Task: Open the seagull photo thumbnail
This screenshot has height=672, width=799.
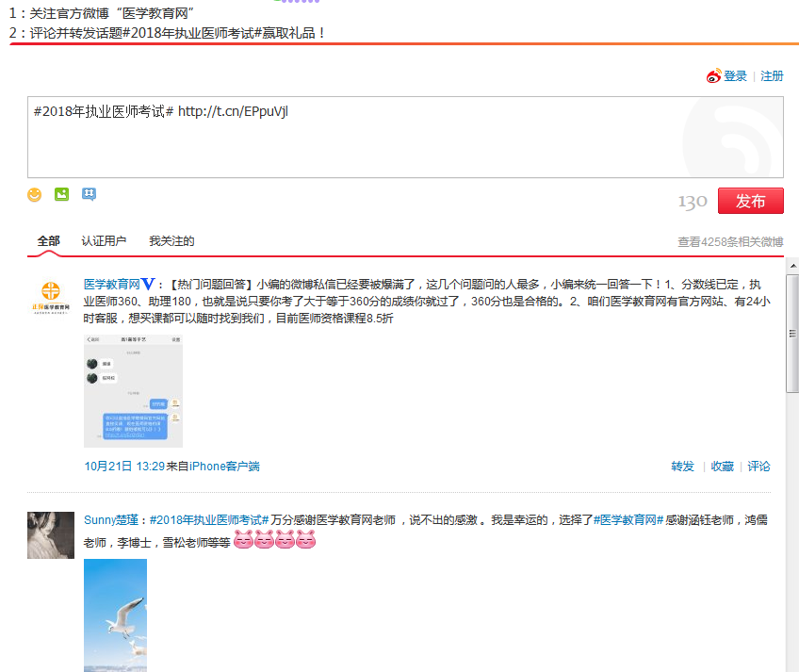Action: click(115, 615)
